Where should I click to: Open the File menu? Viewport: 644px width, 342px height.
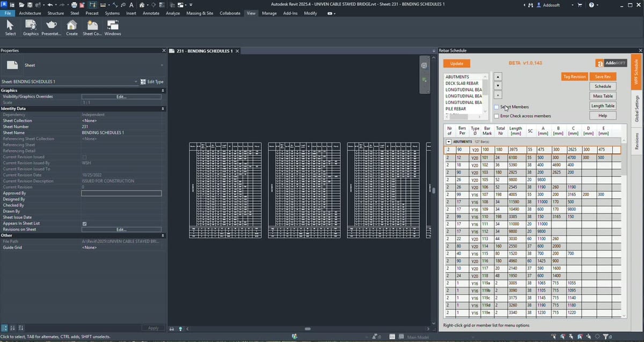[x=8, y=13]
